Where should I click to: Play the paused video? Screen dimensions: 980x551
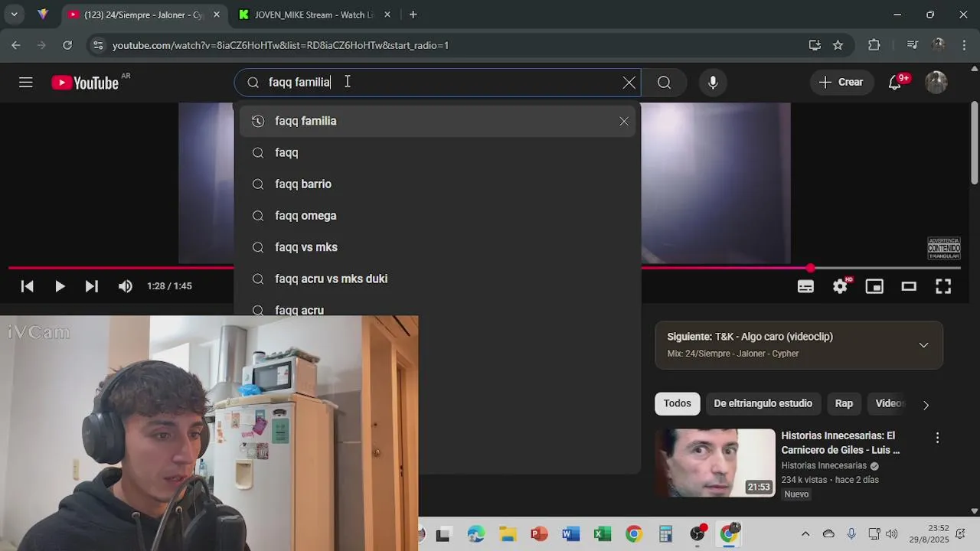tap(59, 286)
